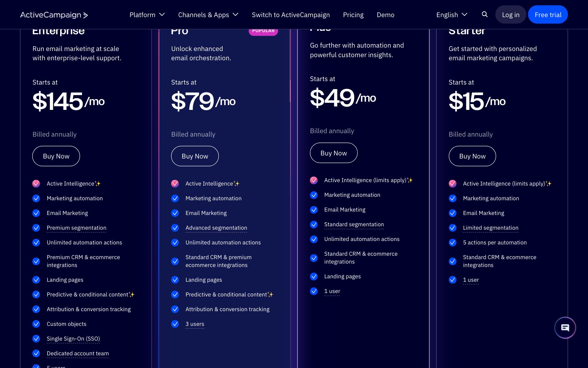Click the $49/mo Plus price

click(x=343, y=98)
